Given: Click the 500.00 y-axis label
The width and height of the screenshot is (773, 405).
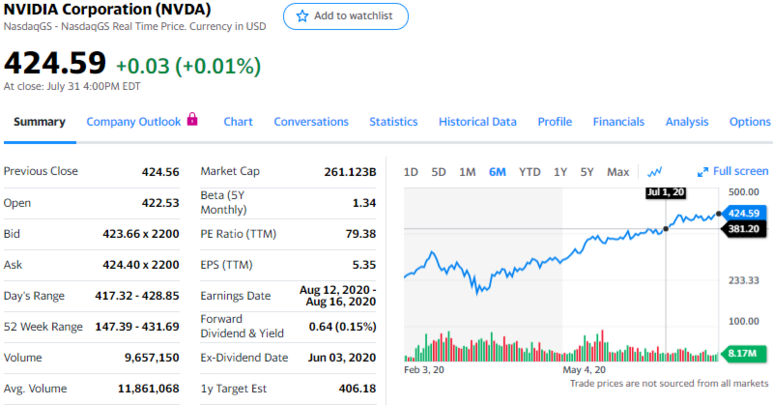Looking at the screenshot, I should (744, 192).
